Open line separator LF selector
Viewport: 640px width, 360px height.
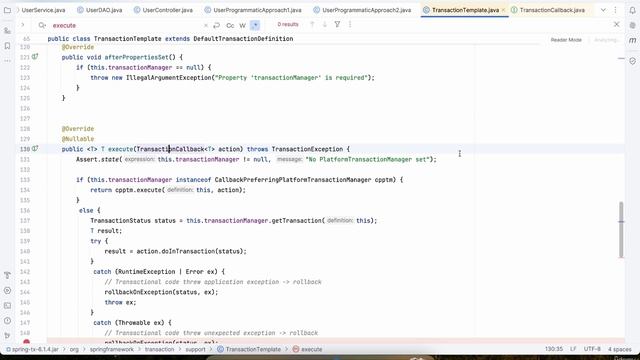click(x=573, y=349)
